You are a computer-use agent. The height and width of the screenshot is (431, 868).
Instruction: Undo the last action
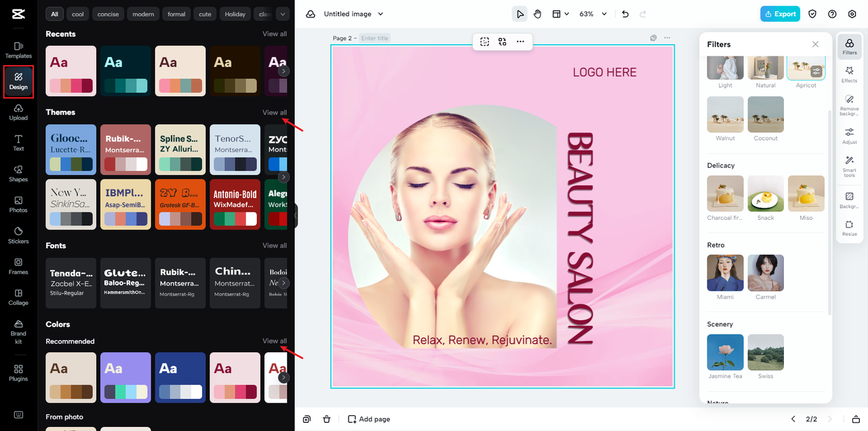pyautogui.click(x=625, y=14)
